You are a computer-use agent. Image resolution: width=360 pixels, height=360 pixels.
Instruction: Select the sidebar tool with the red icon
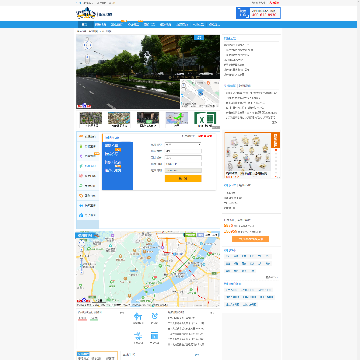pyautogui.click(x=88, y=176)
